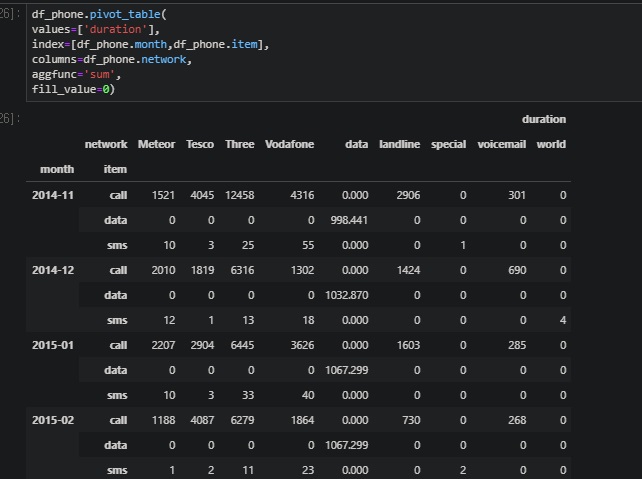This screenshot has height=479, width=642.
Task: Click the data column header
Action: [356, 145]
